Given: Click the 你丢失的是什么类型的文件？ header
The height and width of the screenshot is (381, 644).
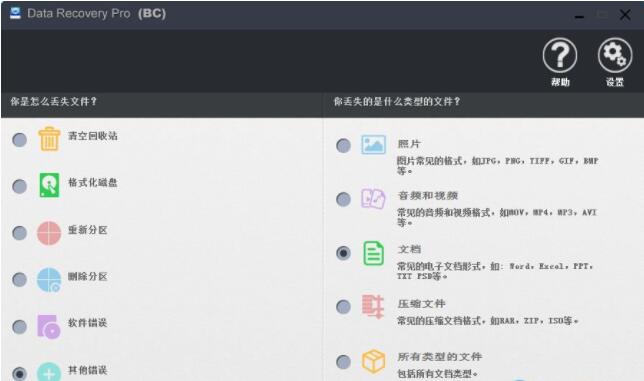Looking at the screenshot, I should 397,101.
